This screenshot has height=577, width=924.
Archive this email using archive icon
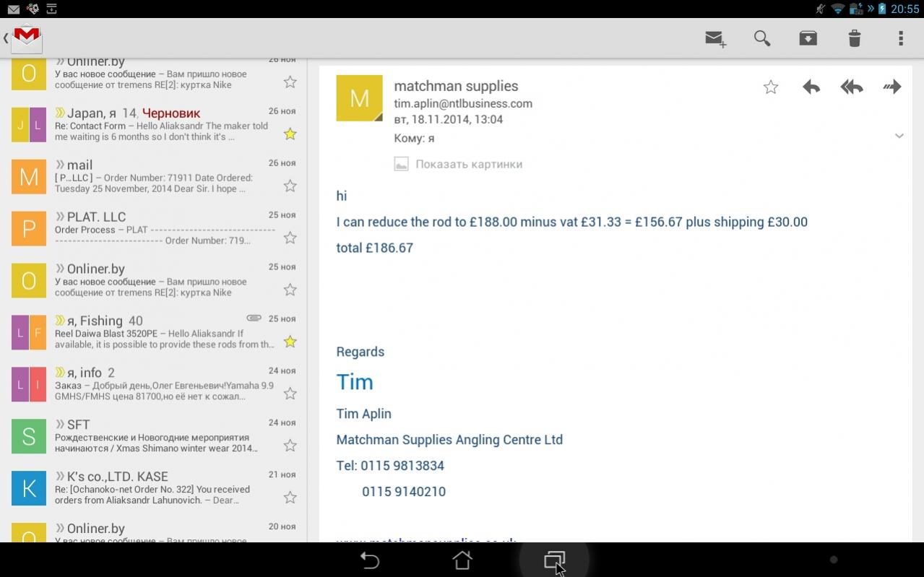click(808, 38)
